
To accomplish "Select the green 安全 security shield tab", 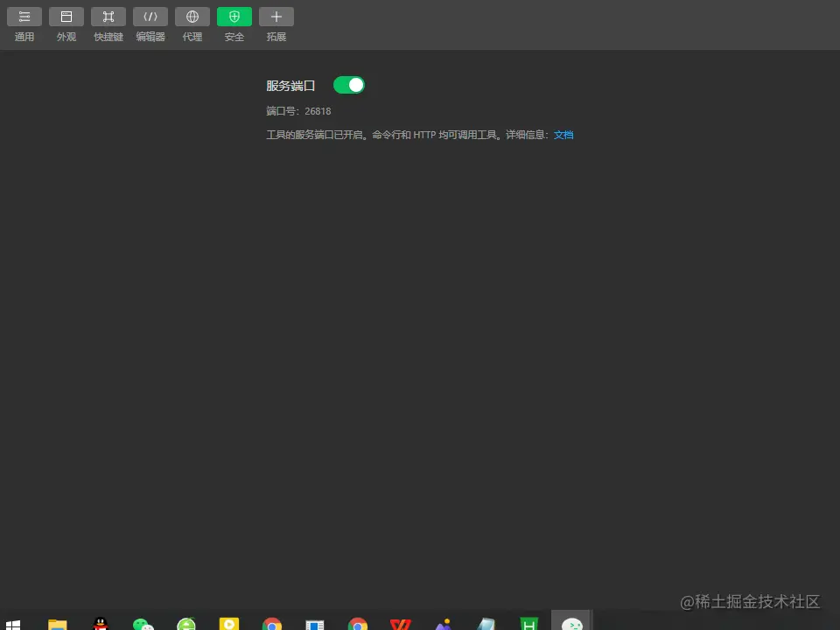I will 234,24.
